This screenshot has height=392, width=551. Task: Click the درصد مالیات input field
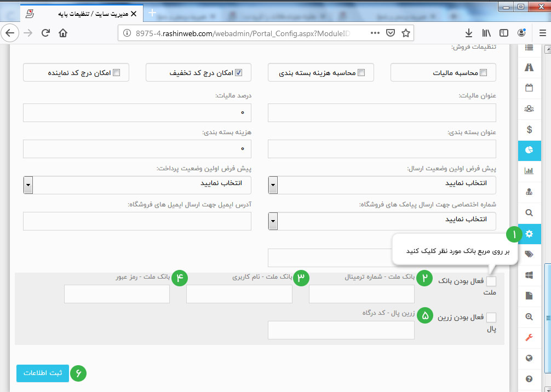[x=137, y=113]
